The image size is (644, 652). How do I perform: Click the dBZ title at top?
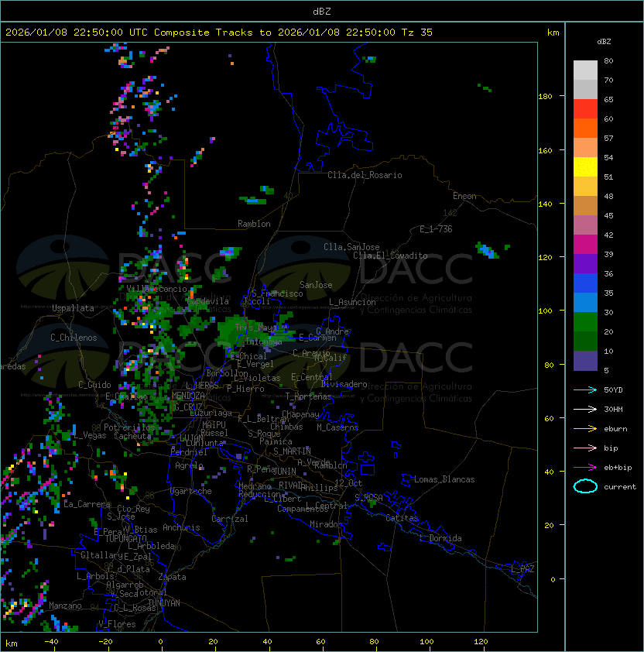point(322,11)
